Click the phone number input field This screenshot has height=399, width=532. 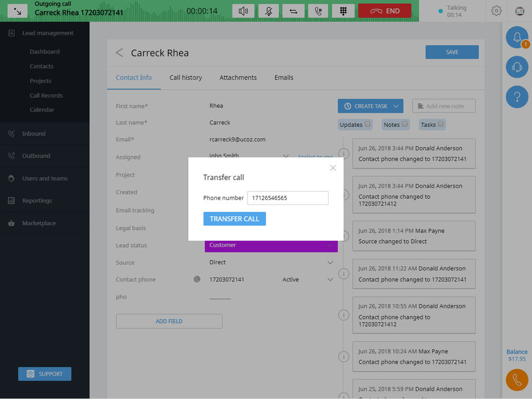click(288, 198)
